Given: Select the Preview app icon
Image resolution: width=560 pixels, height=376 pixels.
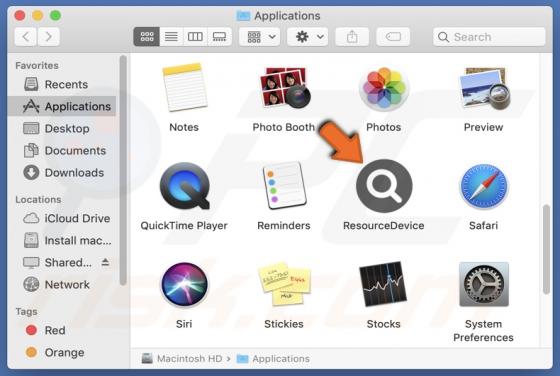Looking at the screenshot, I should [484, 88].
